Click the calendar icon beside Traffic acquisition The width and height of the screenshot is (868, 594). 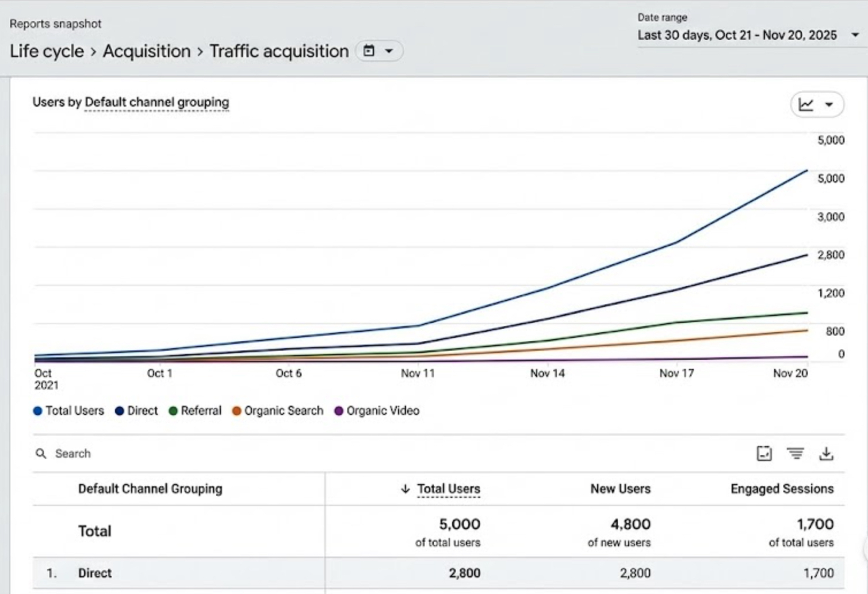click(369, 51)
